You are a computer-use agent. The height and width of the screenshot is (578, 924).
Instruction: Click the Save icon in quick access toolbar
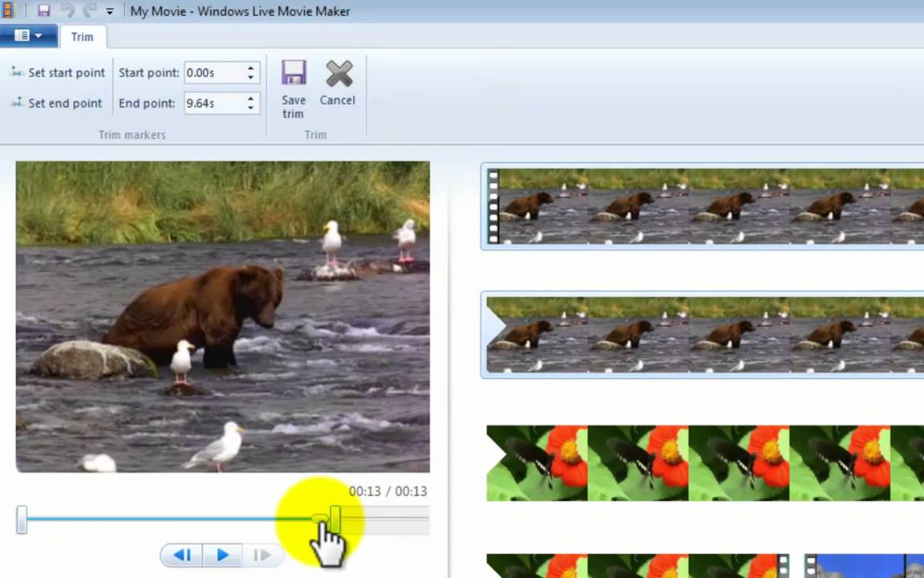click(x=43, y=10)
